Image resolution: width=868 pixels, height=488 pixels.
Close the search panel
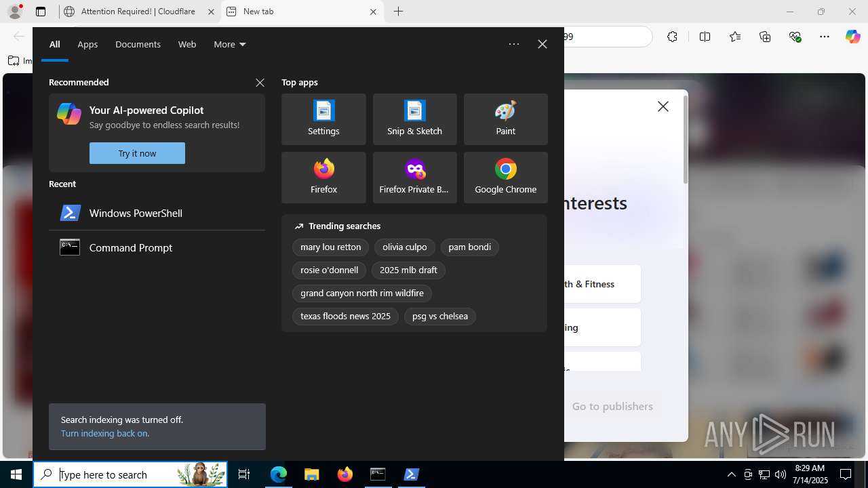(542, 44)
